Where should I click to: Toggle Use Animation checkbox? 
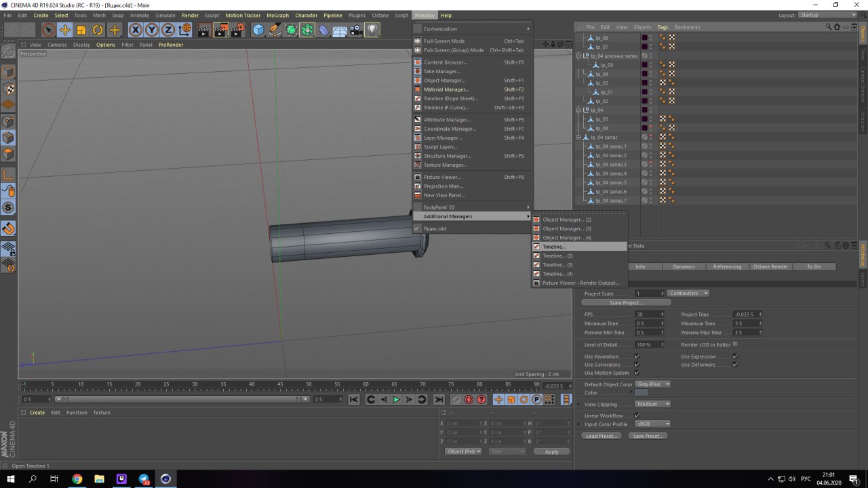click(637, 357)
